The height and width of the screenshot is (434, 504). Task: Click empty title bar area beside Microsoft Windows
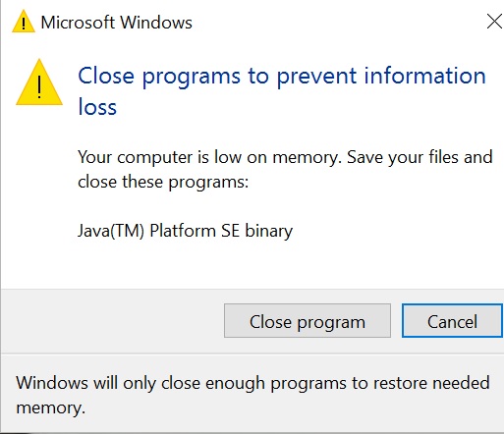click(337, 23)
